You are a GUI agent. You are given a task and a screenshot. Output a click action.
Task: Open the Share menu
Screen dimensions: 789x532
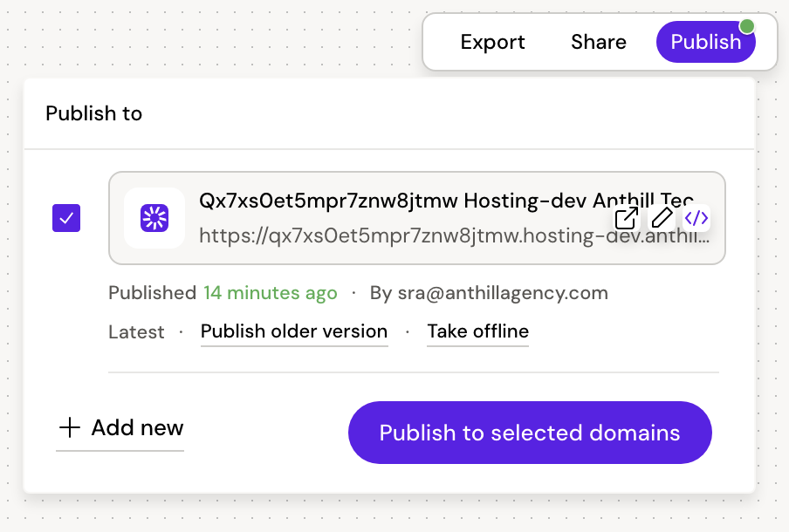(x=598, y=42)
